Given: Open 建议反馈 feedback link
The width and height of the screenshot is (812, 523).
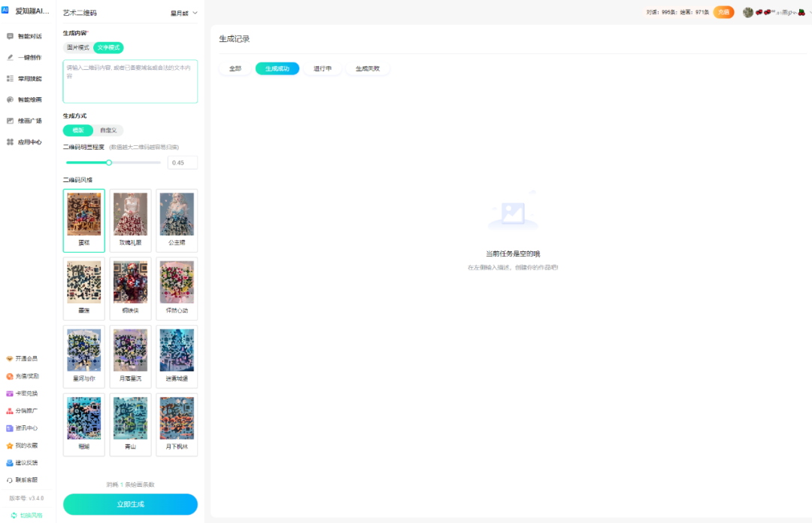Looking at the screenshot, I should pyautogui.click(x=26, y=463).
